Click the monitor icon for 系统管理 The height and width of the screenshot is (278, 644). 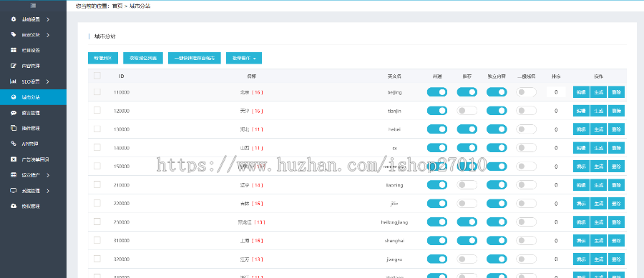coord(14,190)
